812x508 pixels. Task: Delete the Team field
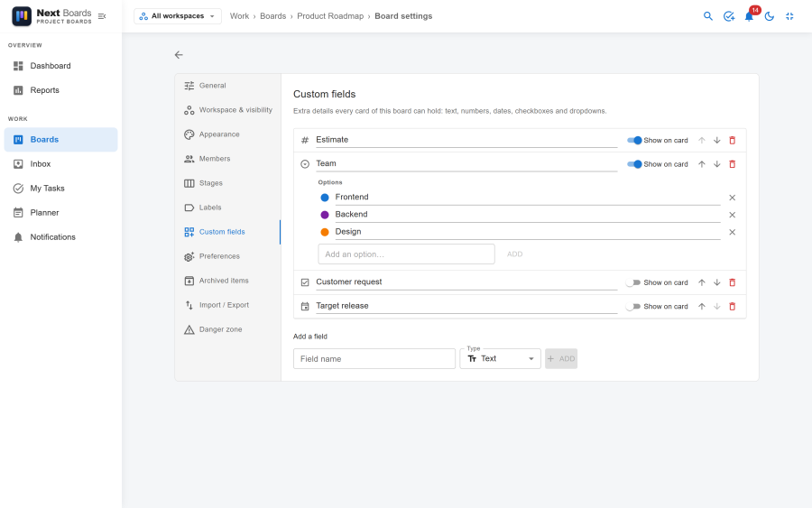(733, 164)
